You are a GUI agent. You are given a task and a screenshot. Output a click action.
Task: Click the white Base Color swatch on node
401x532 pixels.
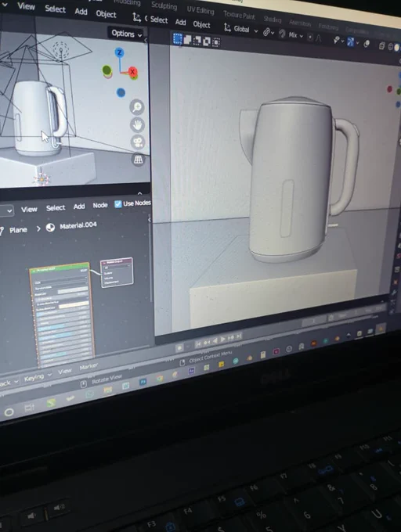[x=72, y=290]
